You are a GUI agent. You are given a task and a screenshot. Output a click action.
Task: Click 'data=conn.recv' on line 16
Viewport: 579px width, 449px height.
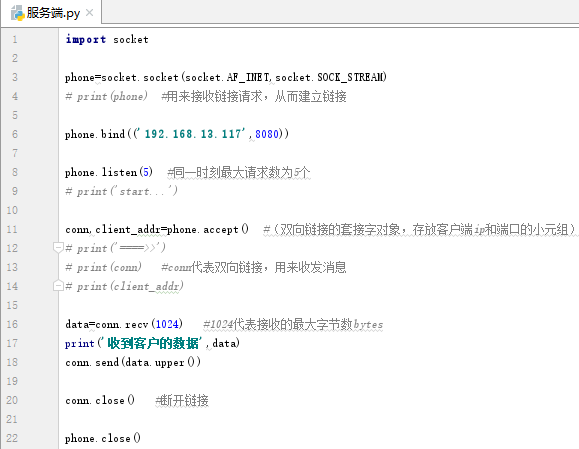[x=107, y=324]
